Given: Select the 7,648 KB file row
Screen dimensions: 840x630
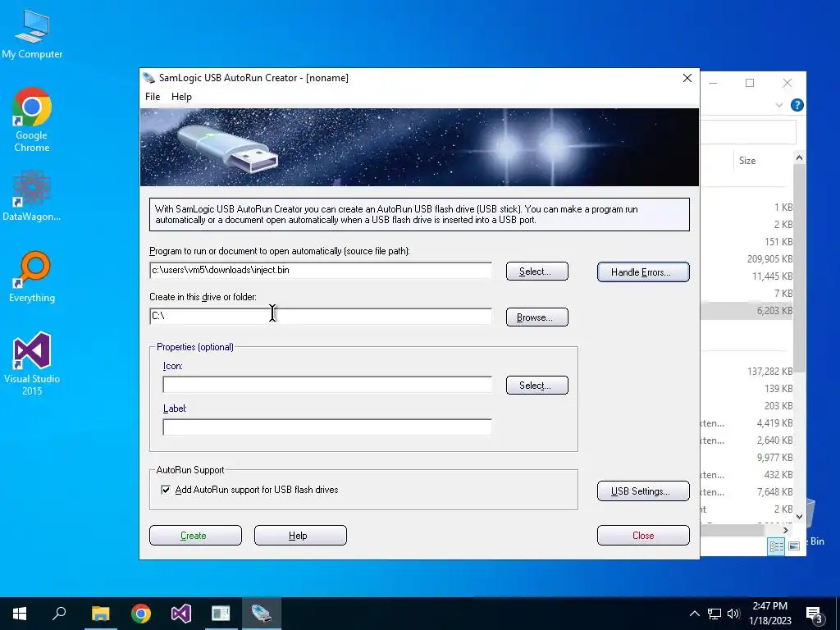Looking at the screenshot, I should [x=746, y=492].
